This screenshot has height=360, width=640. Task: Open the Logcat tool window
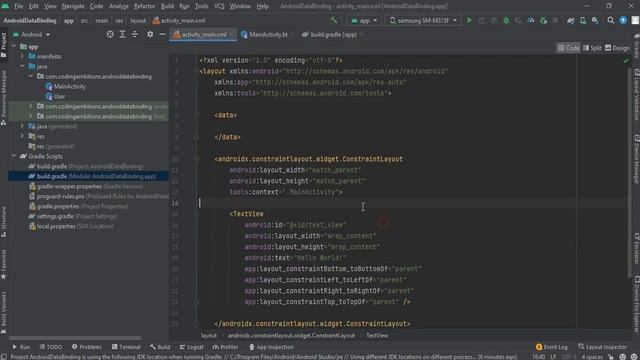(192, 347)
